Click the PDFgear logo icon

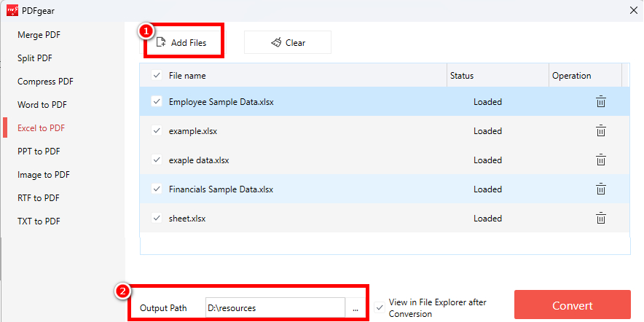[12, 10]
